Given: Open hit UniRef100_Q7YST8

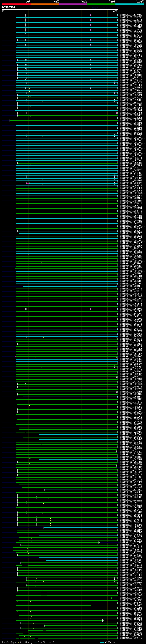Looking at the screenshot, I should (x=131, y=545).
